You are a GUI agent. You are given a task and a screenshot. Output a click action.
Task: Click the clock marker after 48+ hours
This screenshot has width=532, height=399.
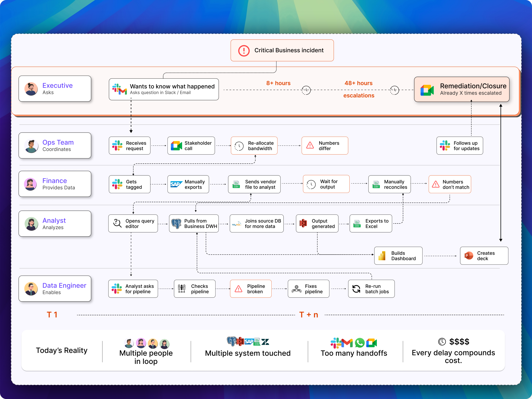click(394, 90)
